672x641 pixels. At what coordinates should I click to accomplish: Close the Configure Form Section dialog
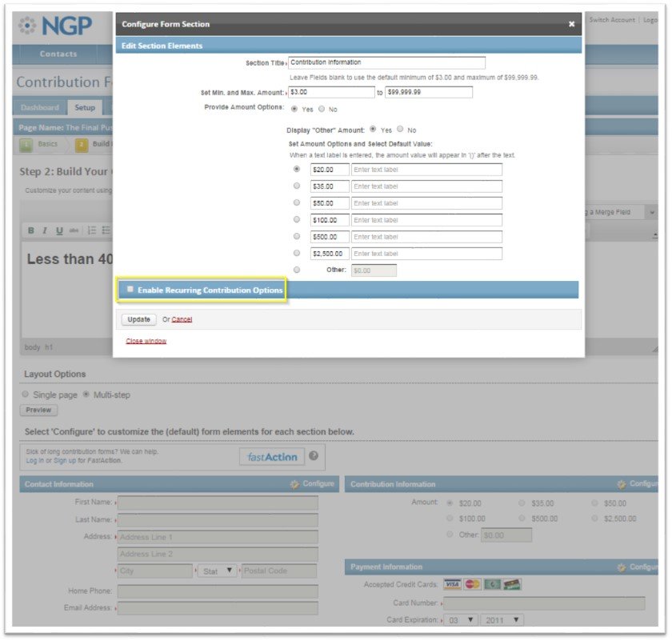pyautogui.click(x=571, y=24)
